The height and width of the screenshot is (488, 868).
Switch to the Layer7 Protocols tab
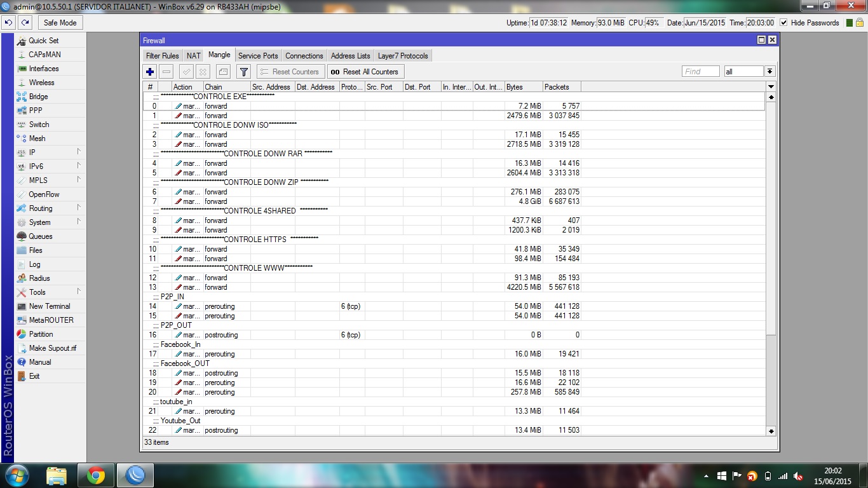click(403, 56)
